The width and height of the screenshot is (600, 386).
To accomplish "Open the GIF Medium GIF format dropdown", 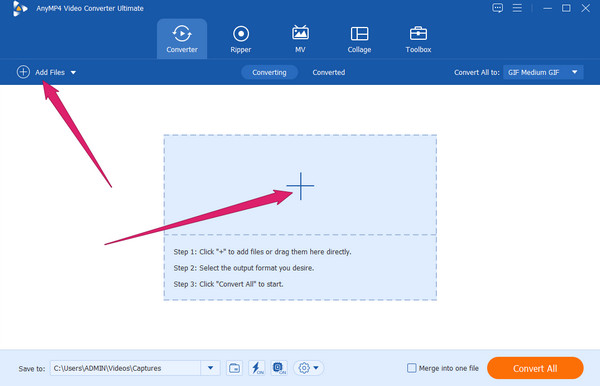I will (x=543, y=72).
